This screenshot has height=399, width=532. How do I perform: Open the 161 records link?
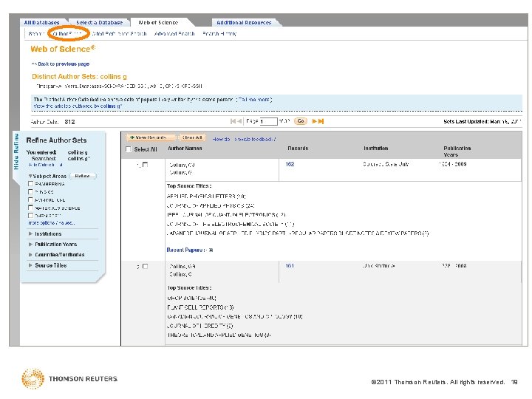pyautogui.click(x=290, y=266)
